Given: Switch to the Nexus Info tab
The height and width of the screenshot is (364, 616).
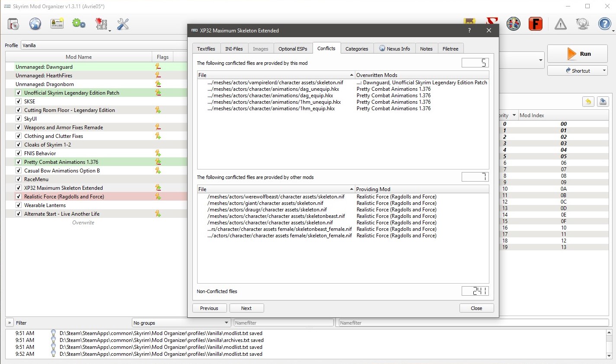Looking at the screenshot, I should (394, 49).
